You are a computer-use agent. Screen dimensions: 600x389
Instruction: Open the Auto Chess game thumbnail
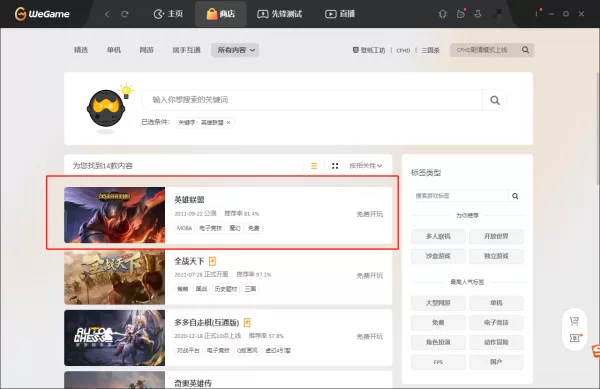point(114,338)
